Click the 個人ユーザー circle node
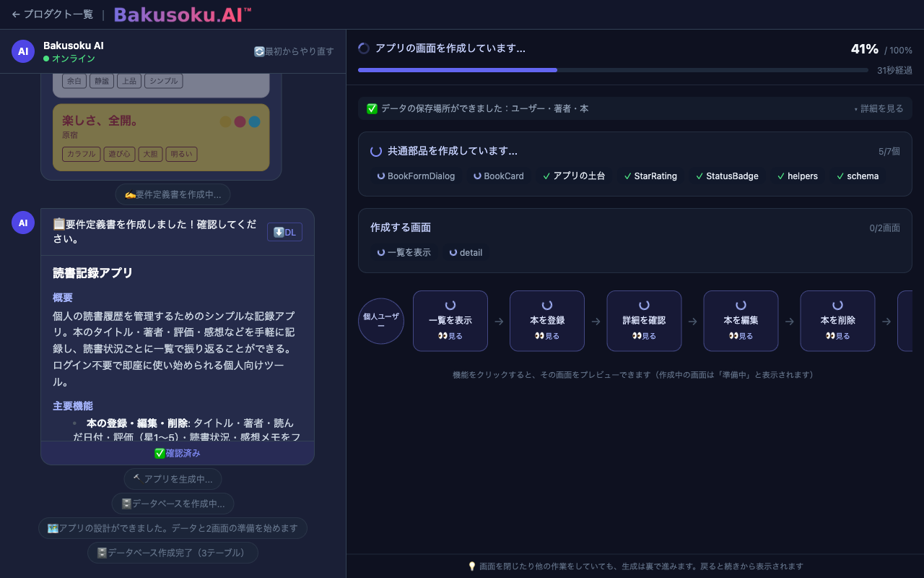Image resolution: width=924 pixels, height=578 pixels. point(381,321)
